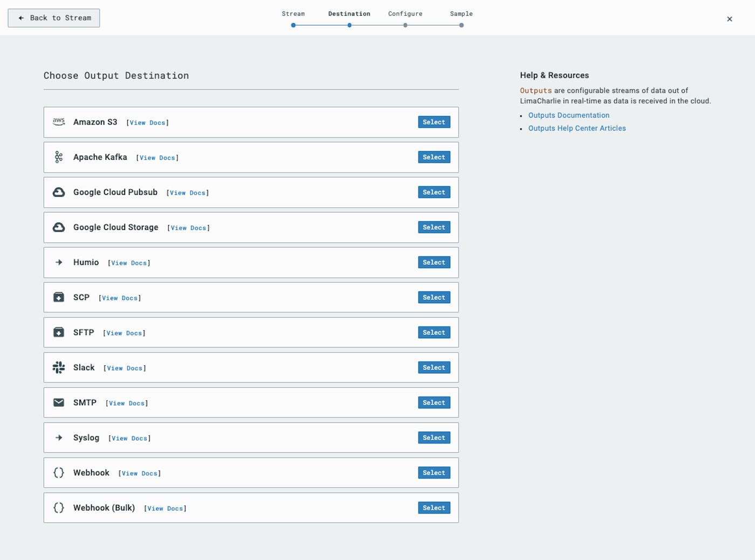
Task: Go back using Back to Stream button
Action: click(x=54, y=18)
